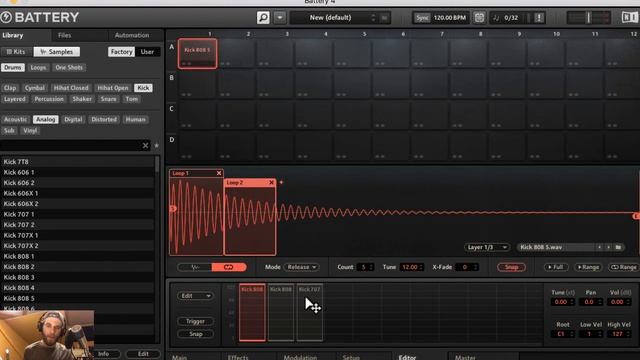
Task: Click next sample arrow beside Kick 808 5.wav
Action: [608, 247]
